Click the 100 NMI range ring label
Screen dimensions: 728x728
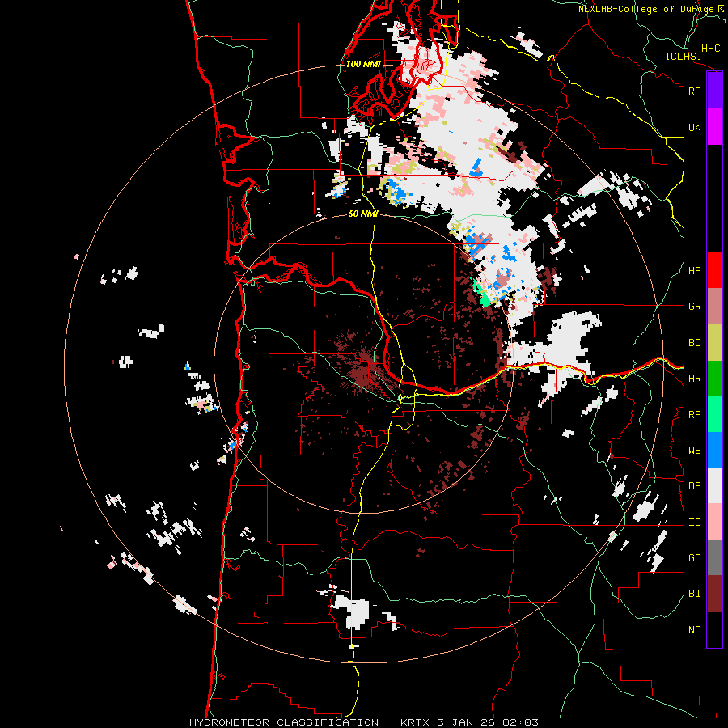coord(363,64)
